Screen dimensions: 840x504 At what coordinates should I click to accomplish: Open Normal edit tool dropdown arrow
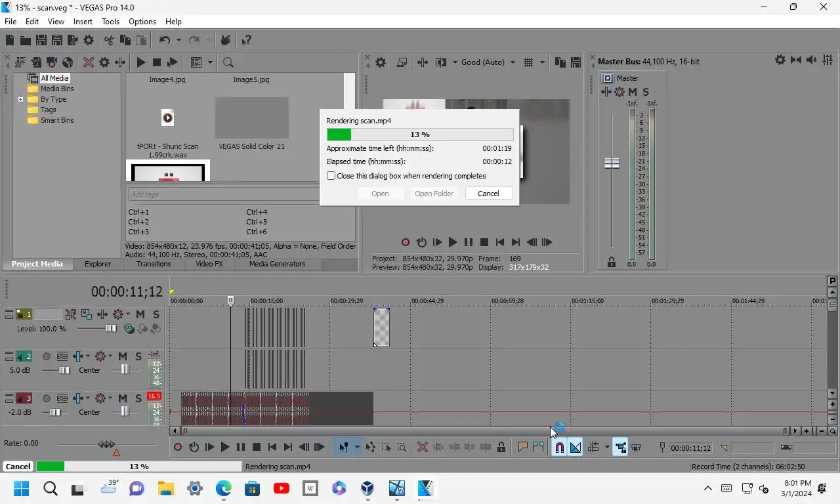click(357, 447)
